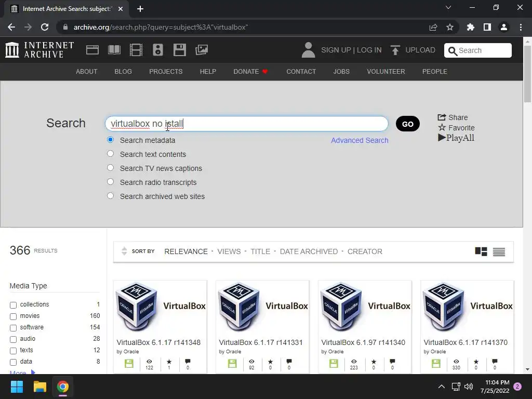Select Search metadata radio button
This screenshot has width=532, height=399.
110,140
